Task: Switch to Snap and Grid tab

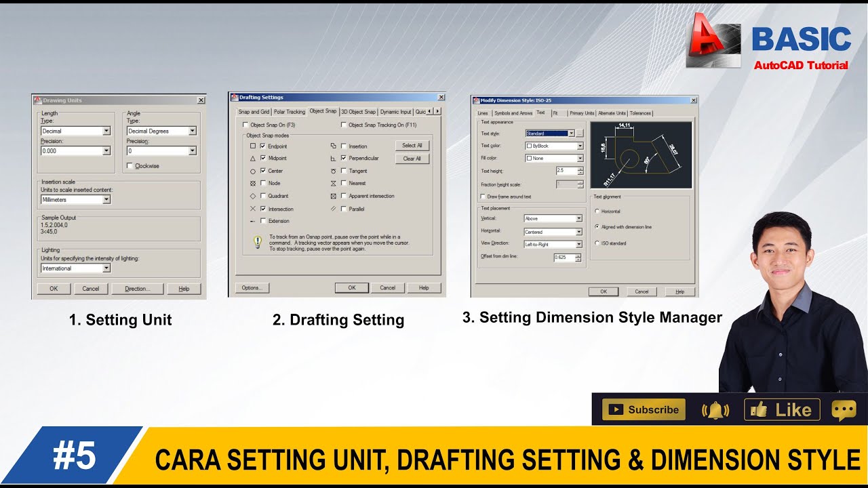Action: [x=254, y=112]
